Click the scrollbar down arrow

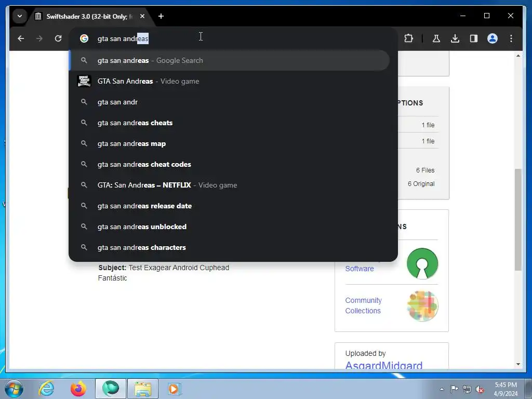click(x=518, y=364)
